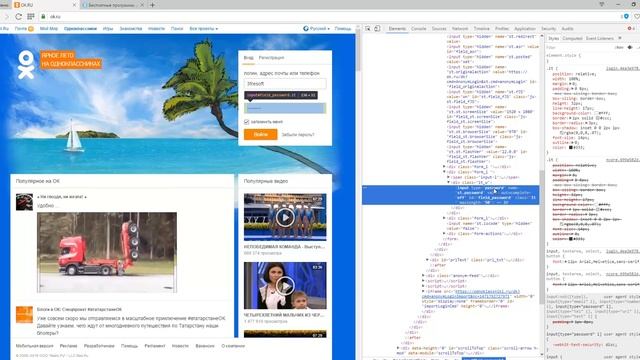Click the Styles filter input

pyautogui.click(x=580, y=47)
